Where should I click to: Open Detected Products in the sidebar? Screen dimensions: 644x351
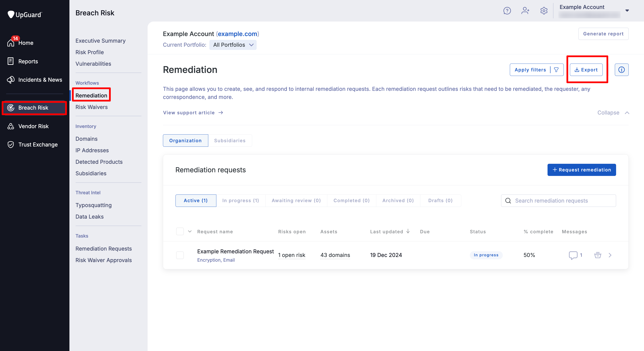(99, 162)
